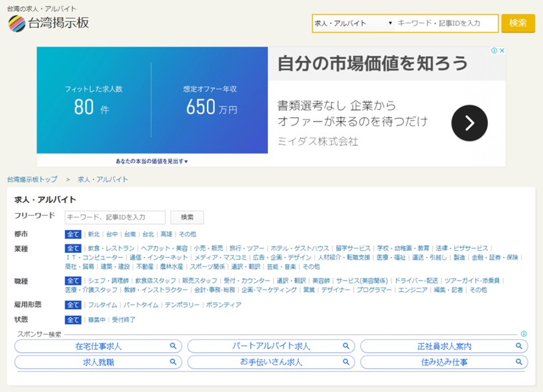Click the yellow 検索 button in header
Image resolution: width=543 pixels, height=392 pixels.
(518, 23)
